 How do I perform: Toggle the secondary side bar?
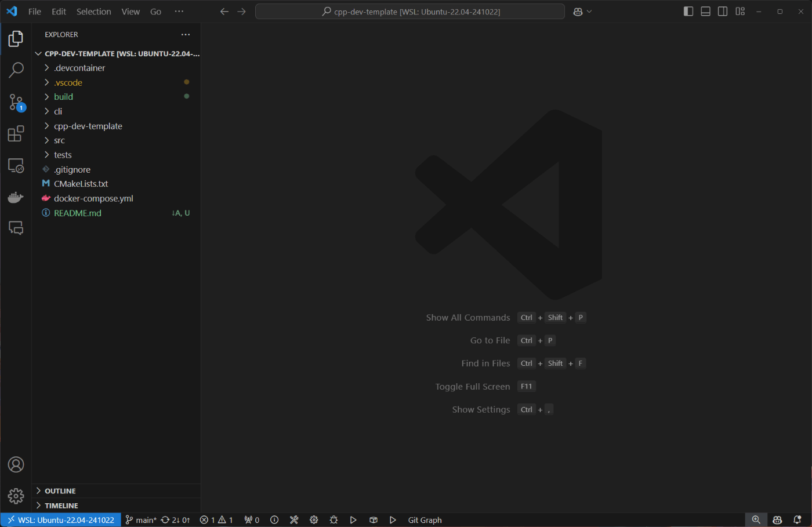point(723,12)
